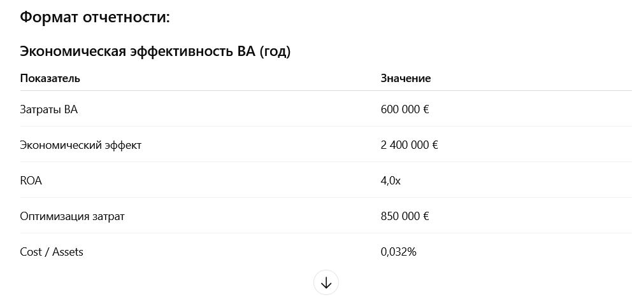This screenshot has height=297, width=644.
Task: Click the '600 000 €' value
Action: (404, 109)
